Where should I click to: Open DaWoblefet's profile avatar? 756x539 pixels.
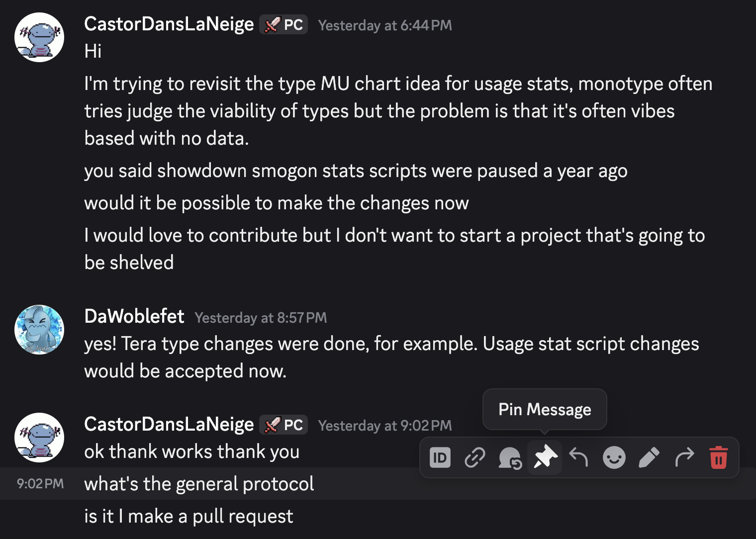coord(39,330)
